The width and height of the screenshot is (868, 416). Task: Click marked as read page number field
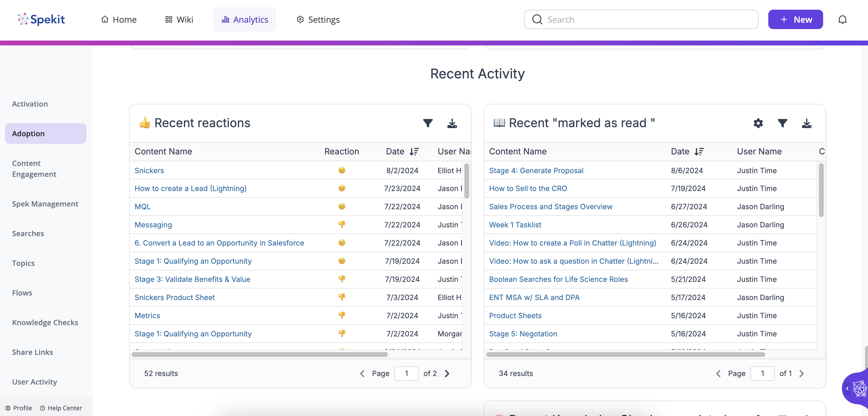tap(762, 373)
